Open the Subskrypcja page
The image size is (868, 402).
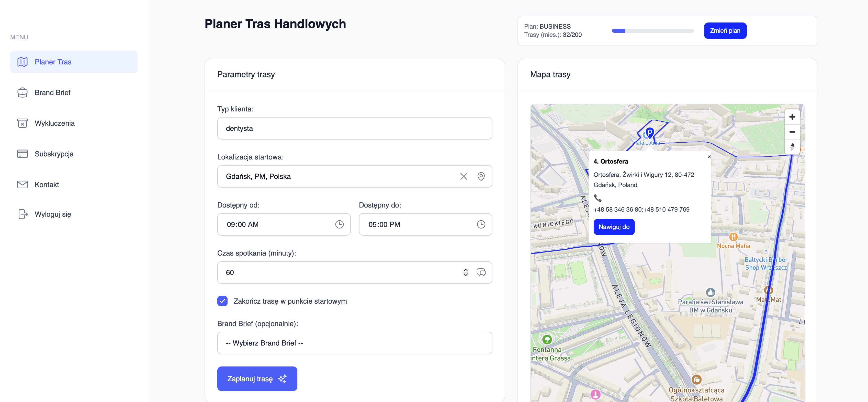54,154
